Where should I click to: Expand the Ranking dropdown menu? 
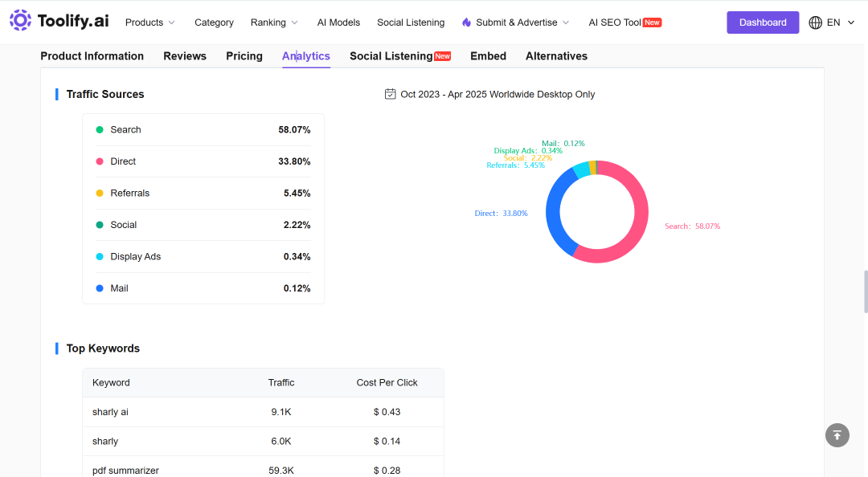[274, 22]
